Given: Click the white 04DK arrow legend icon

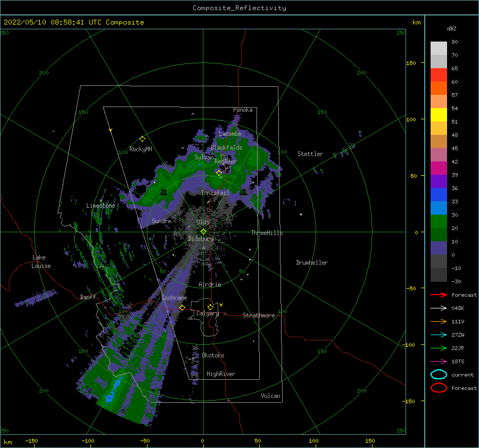Looking at the screenshot, I should coord(439,308).
